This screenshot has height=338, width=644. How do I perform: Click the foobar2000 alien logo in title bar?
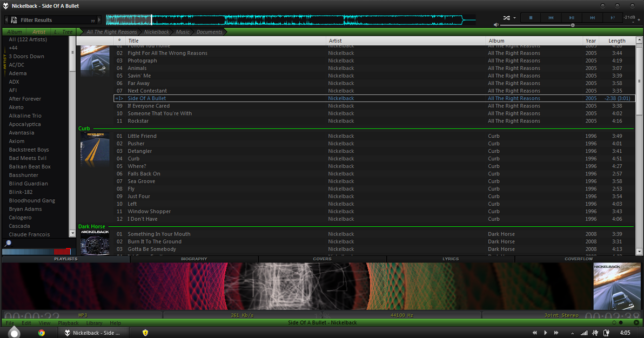pyautogui.click(x=6, y=6)
